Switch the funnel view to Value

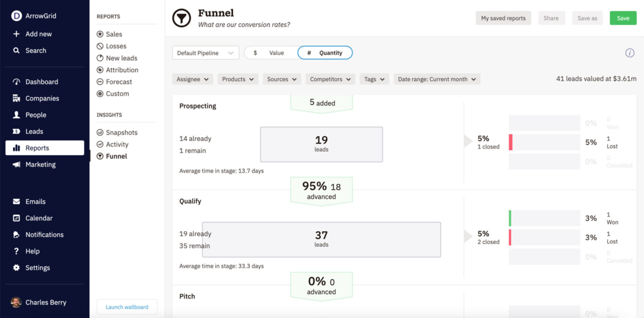(x=270, y=53)
